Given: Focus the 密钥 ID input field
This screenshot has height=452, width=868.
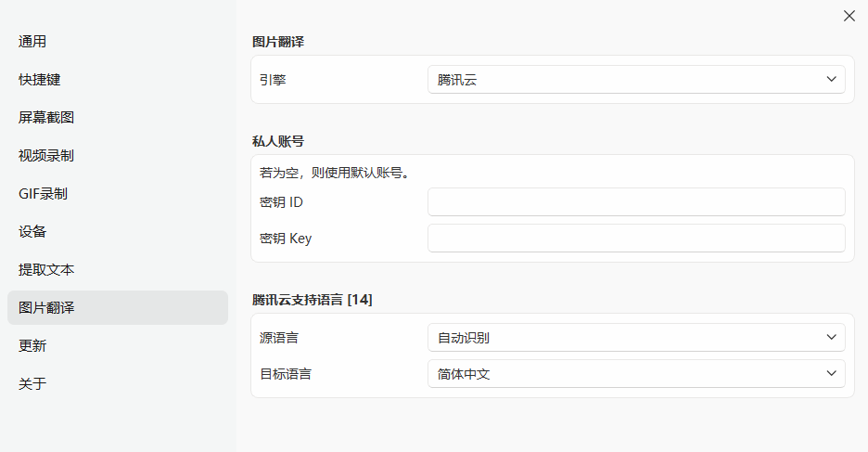Looking at the screenshot, I should (x=635, y=202).
